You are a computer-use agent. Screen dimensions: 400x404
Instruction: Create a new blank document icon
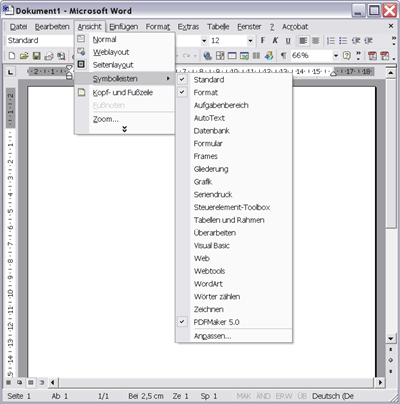[x=12, y=56]
